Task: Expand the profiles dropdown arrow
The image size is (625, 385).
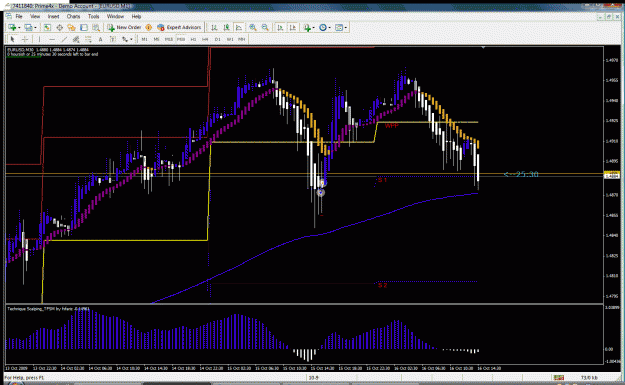Action: point(35,28)
